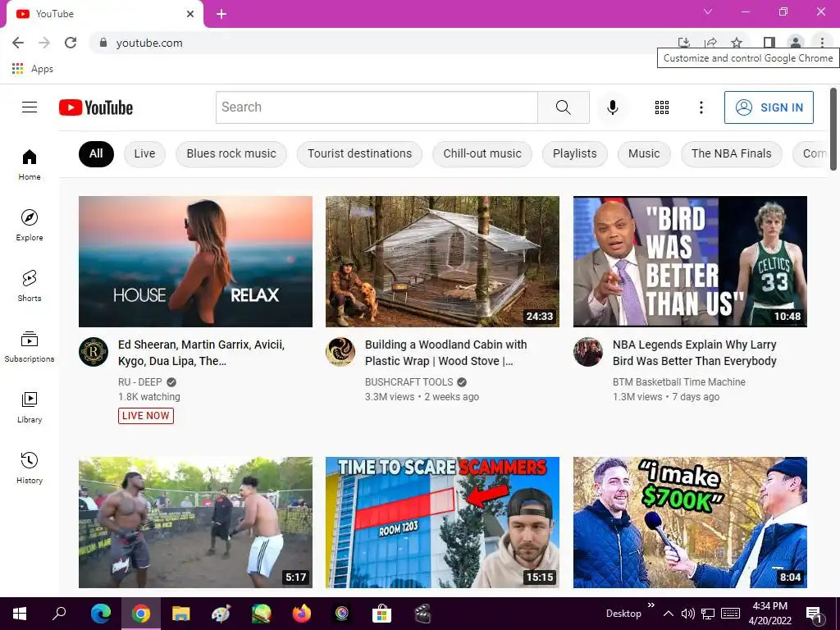Image resolution: width=840 pixels, height=630 pixels.
Task: Click the search magnifier button
Action: (563, 107)
